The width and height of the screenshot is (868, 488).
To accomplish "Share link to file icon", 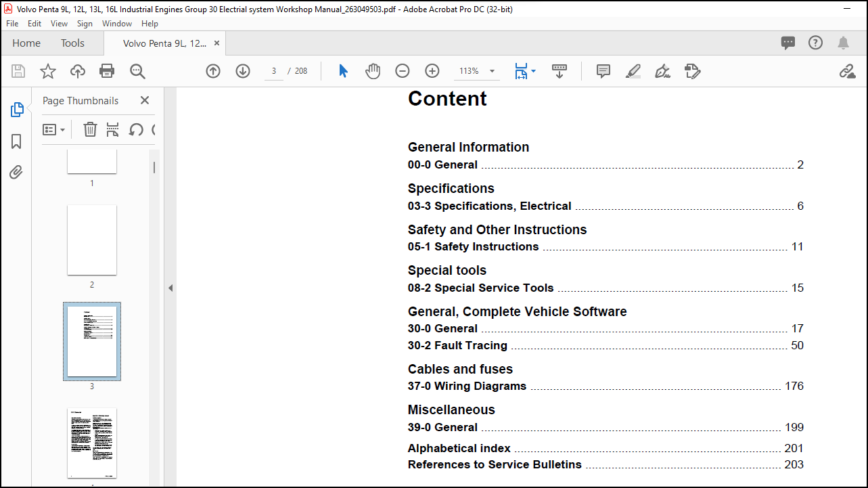I will (x=847, y=71).
